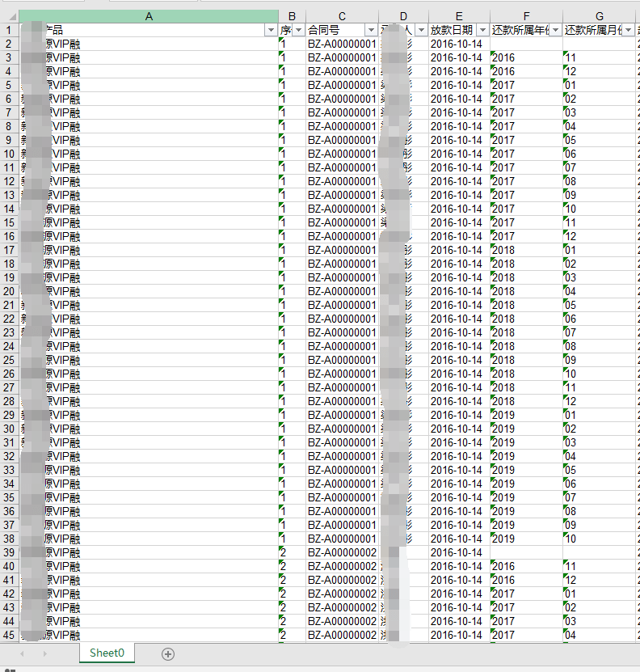Click cell C39 containing BZ-A00000002

click(341, 552)
